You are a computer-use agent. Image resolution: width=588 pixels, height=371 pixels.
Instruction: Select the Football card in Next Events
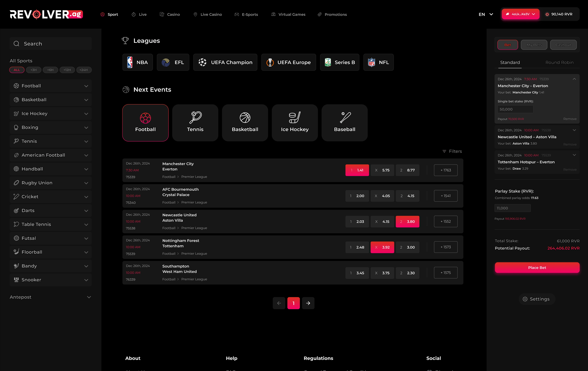pyautogui.click(x=145, y=123)
